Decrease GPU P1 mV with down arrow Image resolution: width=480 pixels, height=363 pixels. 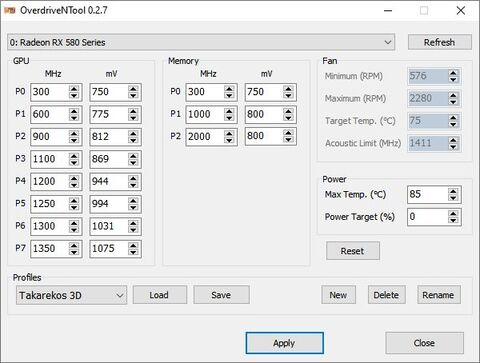coord(133,118)
